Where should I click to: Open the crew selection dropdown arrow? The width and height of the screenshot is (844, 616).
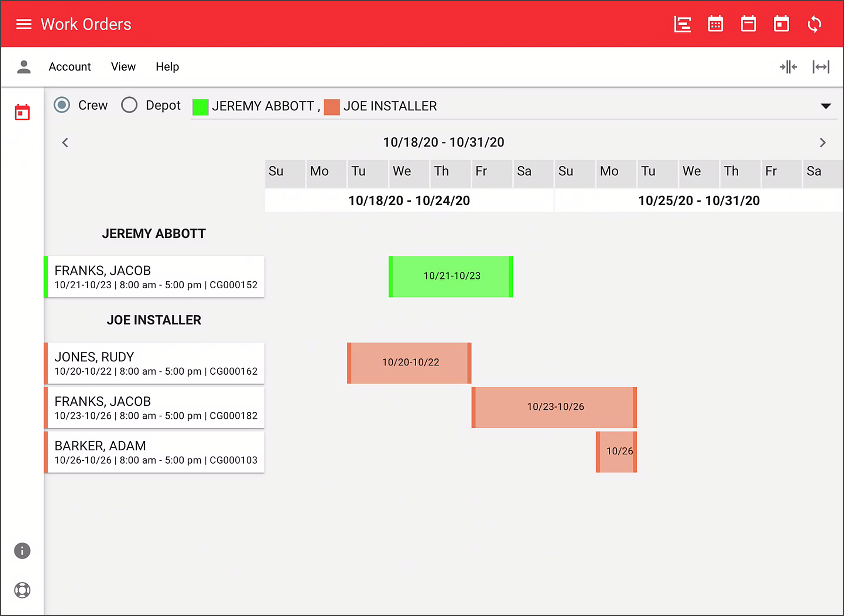point(826,106)
